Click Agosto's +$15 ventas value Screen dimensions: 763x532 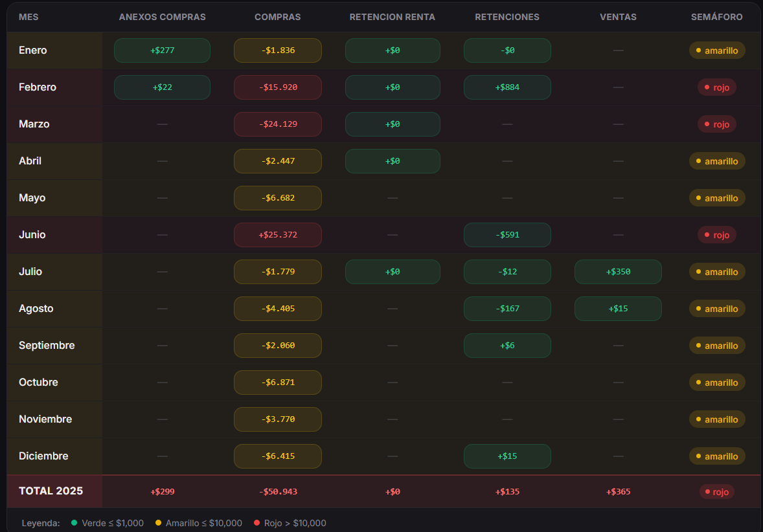618,309
